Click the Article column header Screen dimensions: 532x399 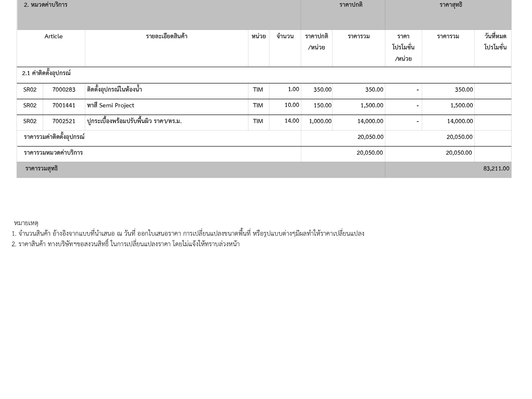tap(54, 36)
